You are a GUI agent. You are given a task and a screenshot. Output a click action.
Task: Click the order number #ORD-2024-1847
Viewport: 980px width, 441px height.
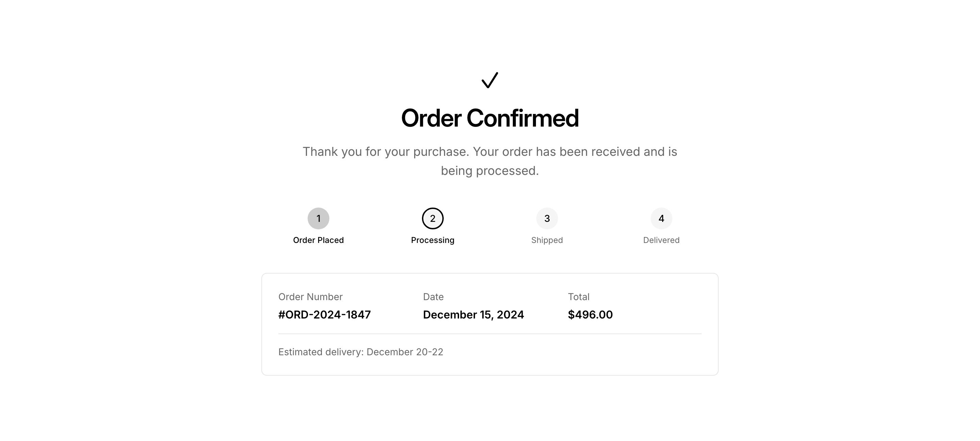pyautogui.click(x=325, y=315)
